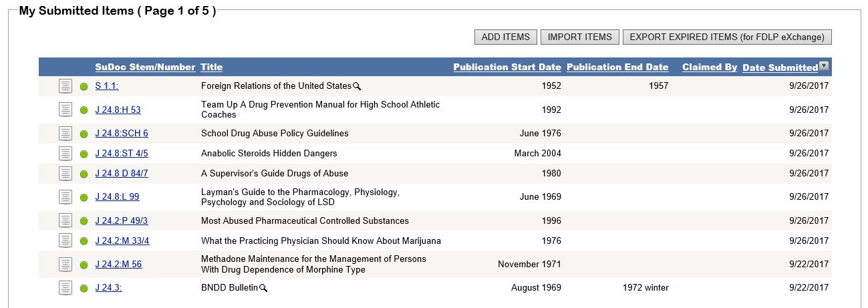868x308 pixels.
Task: Open the J 24.2:M 56 item link
Action: click(118, 265)
